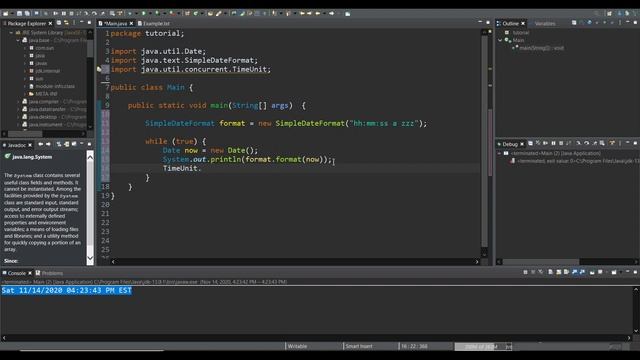
Task: Click the Open Perspective icon at top right
Action: coord(609,13)
